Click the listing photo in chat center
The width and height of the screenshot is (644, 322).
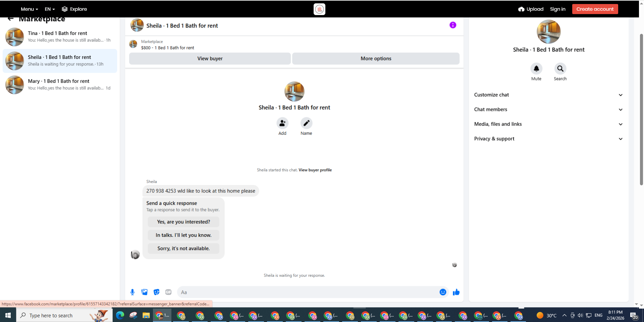[294, 91]
